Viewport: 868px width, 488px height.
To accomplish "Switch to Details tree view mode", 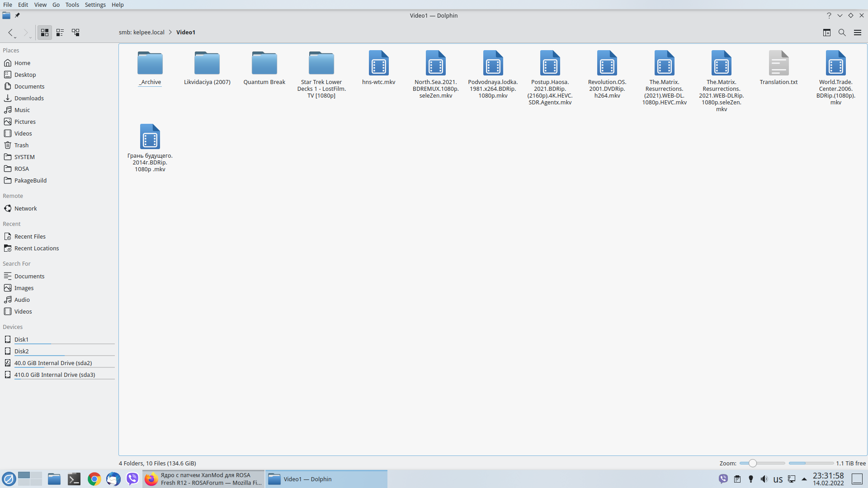I will click(x=75, y=33).
